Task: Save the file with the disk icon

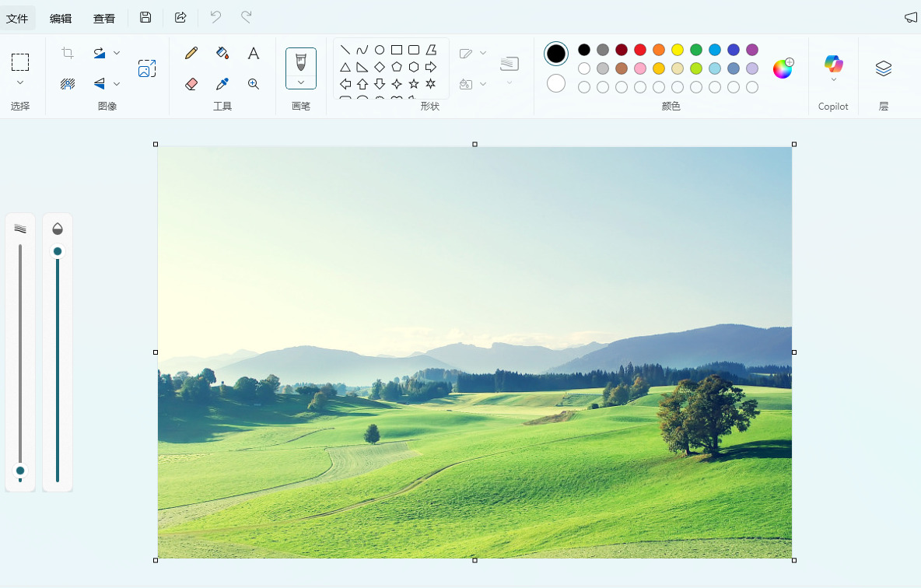Action: tap(145, 18)
